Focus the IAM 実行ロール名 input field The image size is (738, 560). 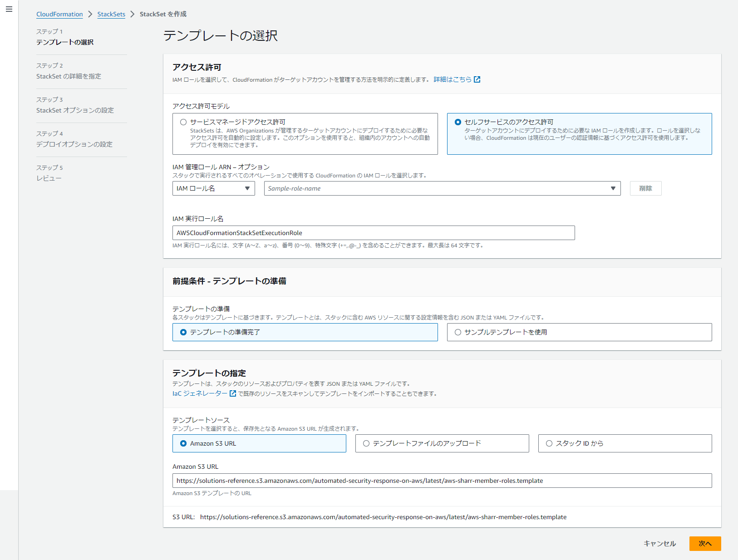[x=374, y=233]
